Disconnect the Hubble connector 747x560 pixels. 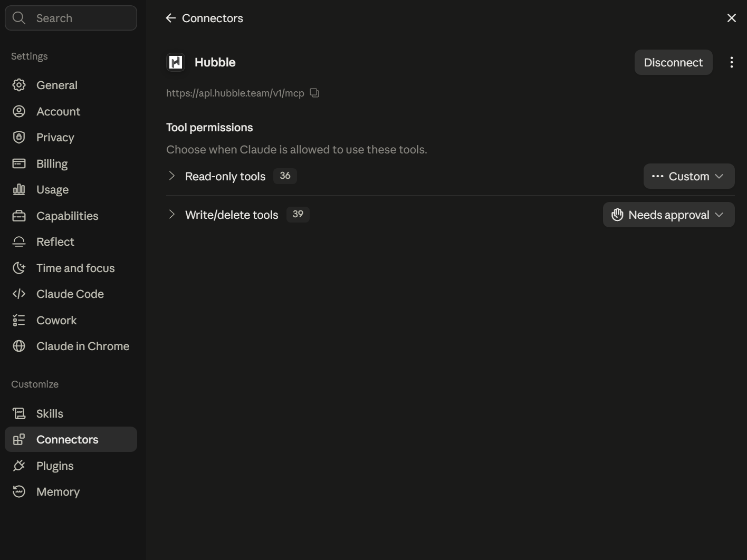pos(673,62)
